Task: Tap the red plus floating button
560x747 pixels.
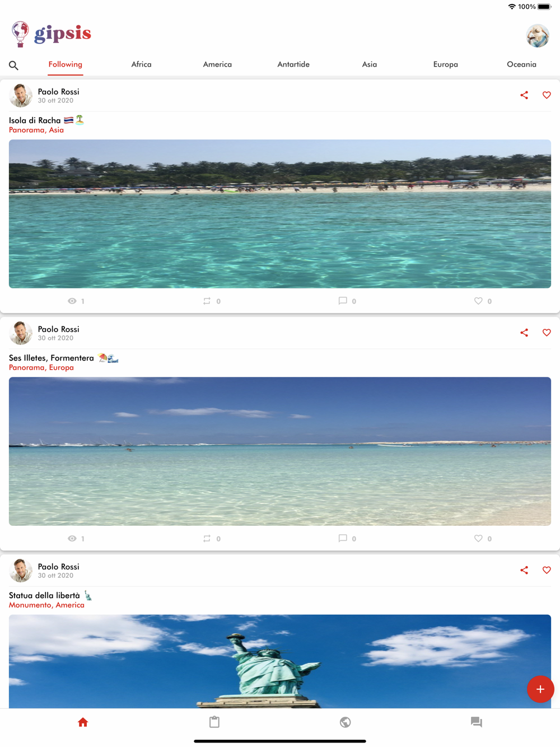Action: pyautogui.click(x=540, y=689)
